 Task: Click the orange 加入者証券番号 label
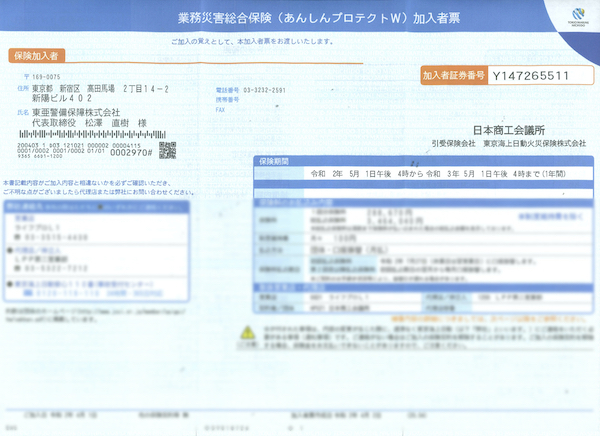(454, 75)
